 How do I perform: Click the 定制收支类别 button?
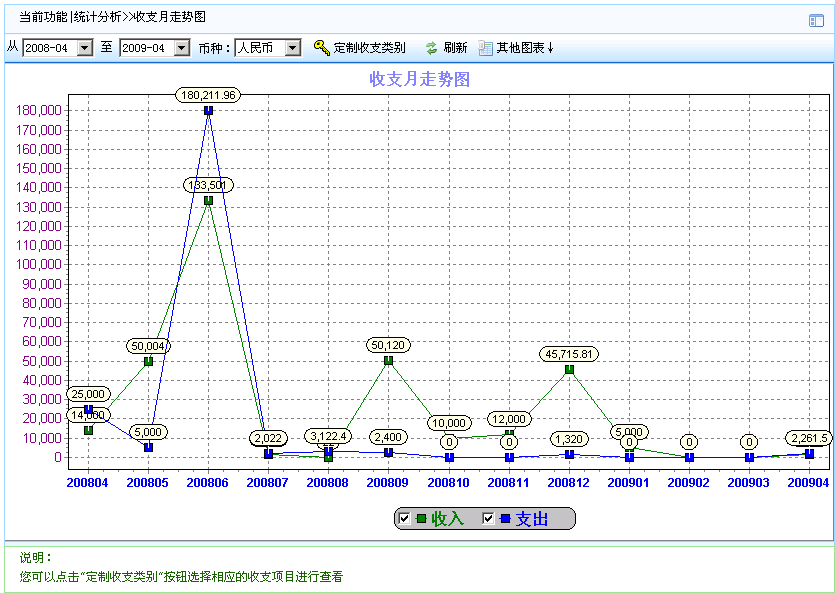[x=369, y=48]
